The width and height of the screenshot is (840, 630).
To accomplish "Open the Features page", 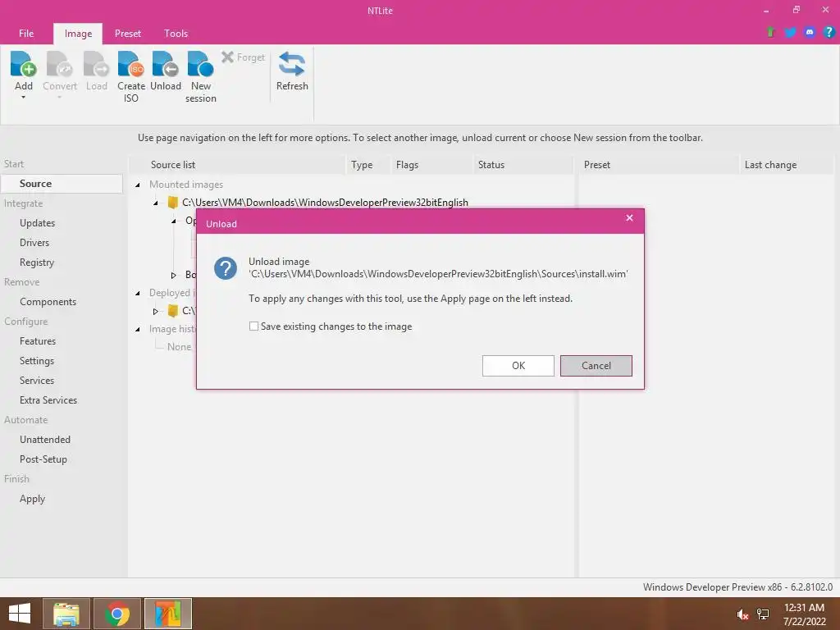I will [x=38, y=341].
